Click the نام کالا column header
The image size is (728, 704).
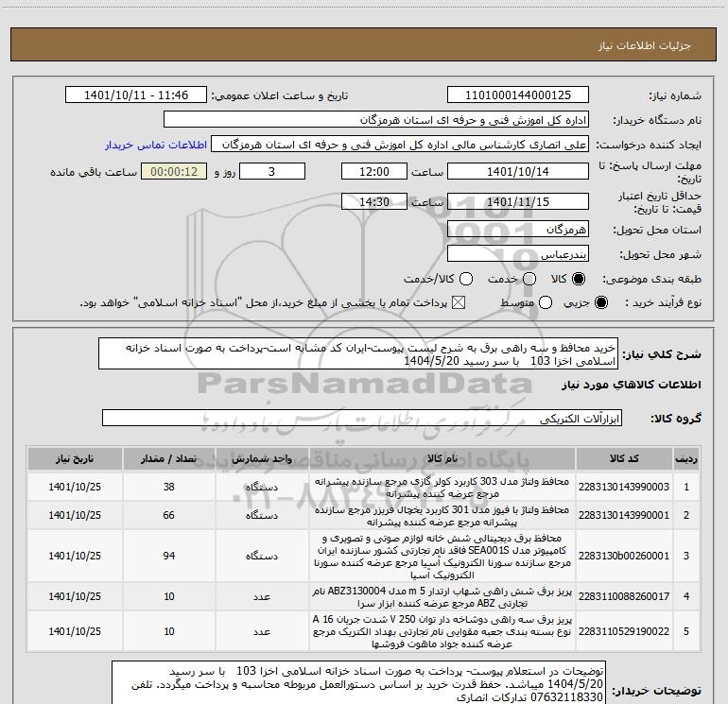click(x=442, y=458)
